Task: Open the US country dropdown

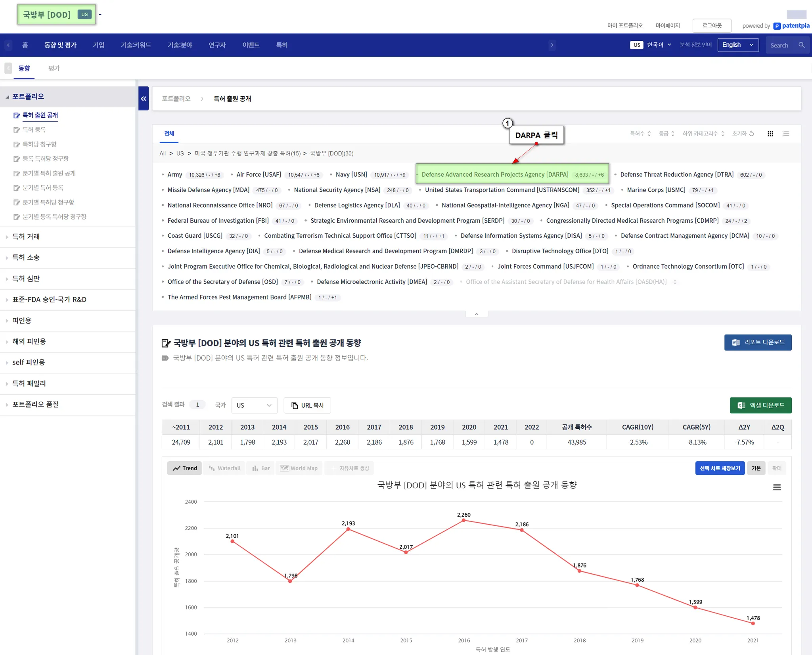Action: pyautogui.click(x=254, y=405)
